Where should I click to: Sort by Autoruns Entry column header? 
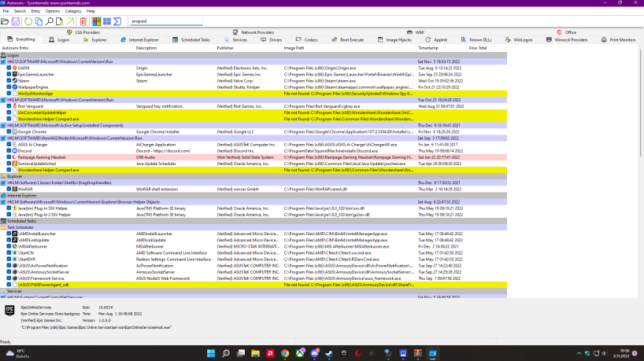[x=68, y=48]
